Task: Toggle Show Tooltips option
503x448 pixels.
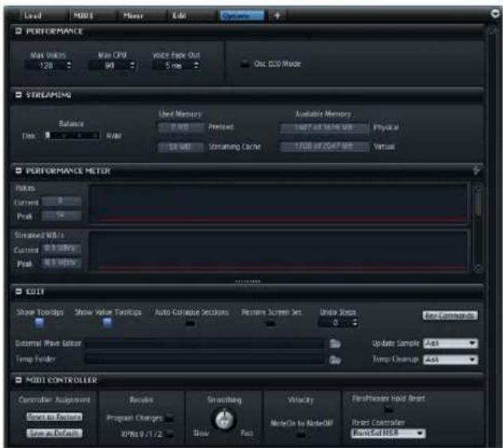Action: pyautogui.click(x=39, y=322)
